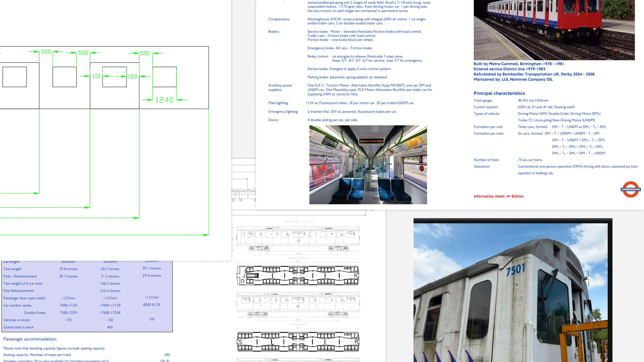Select 'Built by Metro-Cammell, Birmingham 1978 - 1981'
The width and height of the screenshot is (644, 362).
tap(519, 64)
